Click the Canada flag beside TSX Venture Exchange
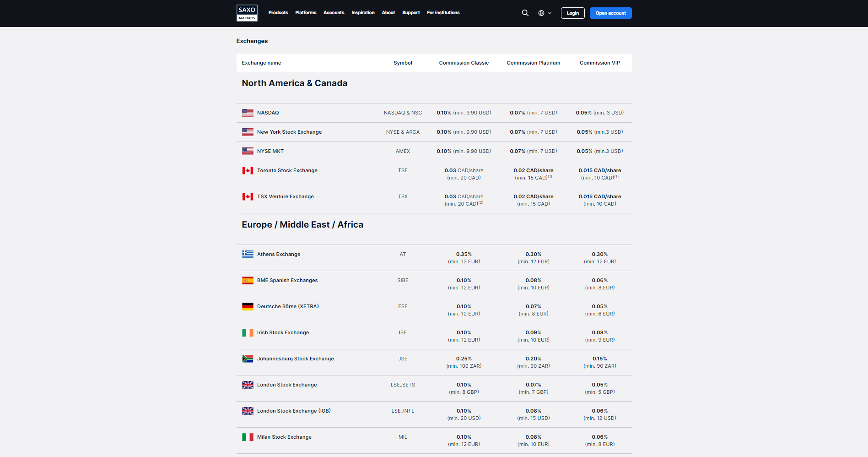Image resolution: width=868 pixels, height=457 pixels. (x=248, y=196)
